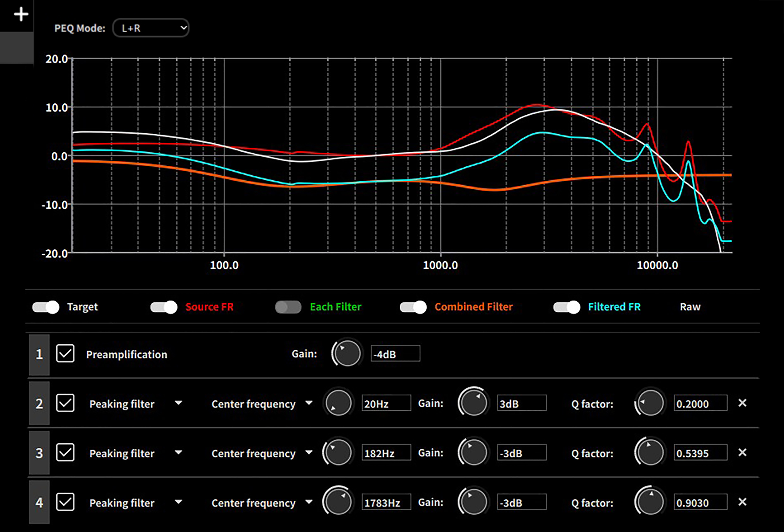Remove the 1783Hz filter with X
The width and height of the screenshot is (784, 532).
[742, 502]
